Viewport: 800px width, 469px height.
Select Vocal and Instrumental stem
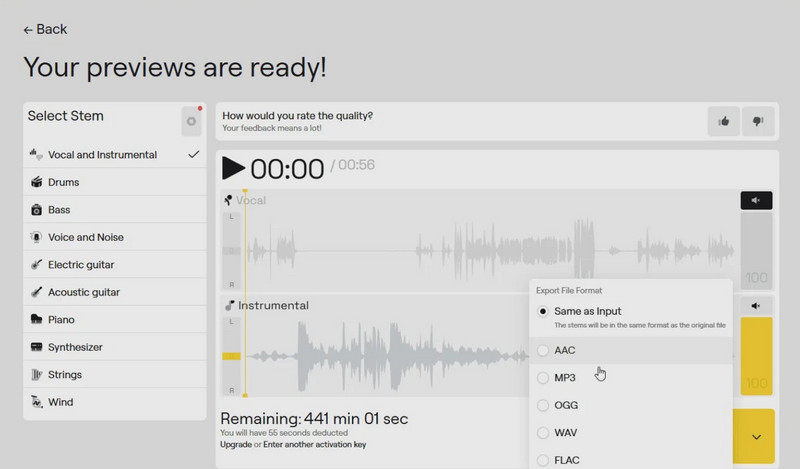pos(102,155)
